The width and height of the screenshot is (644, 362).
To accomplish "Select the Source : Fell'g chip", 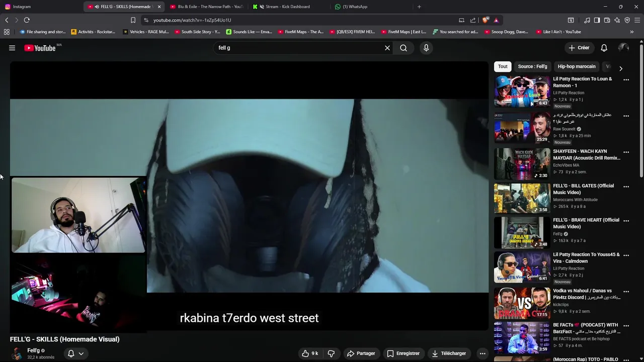I will click(532, 66).
